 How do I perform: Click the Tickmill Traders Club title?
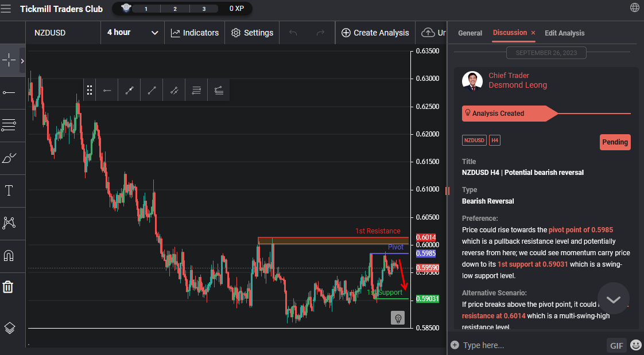click(61, 9)
